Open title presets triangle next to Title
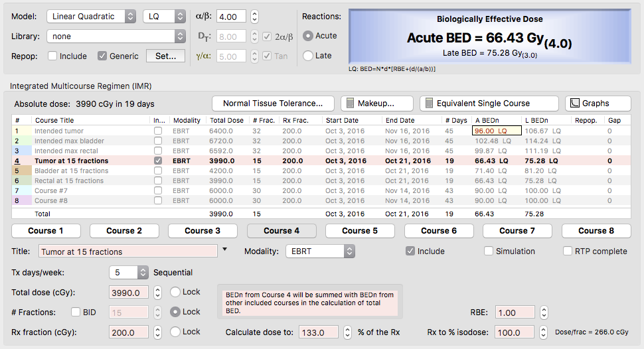Image resolution: width=644 pixels, height=349 pixels. coord(225,250)
